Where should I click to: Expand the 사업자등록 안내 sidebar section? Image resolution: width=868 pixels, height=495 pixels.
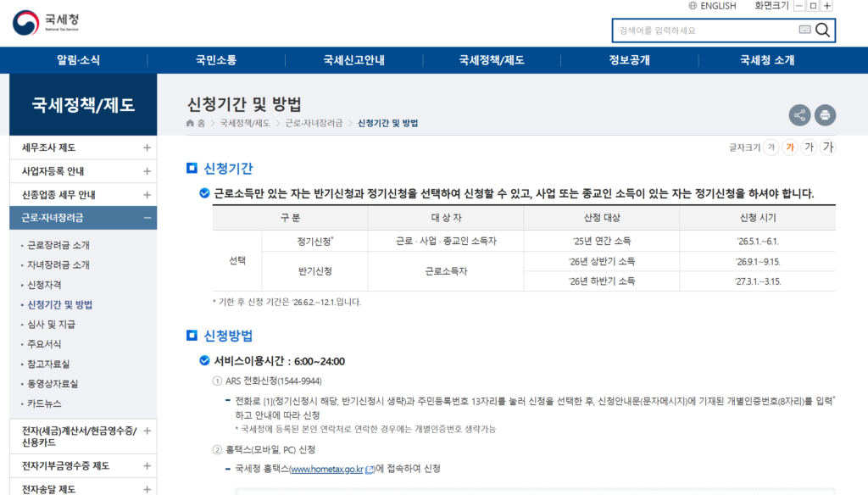[x=147, y=171]
